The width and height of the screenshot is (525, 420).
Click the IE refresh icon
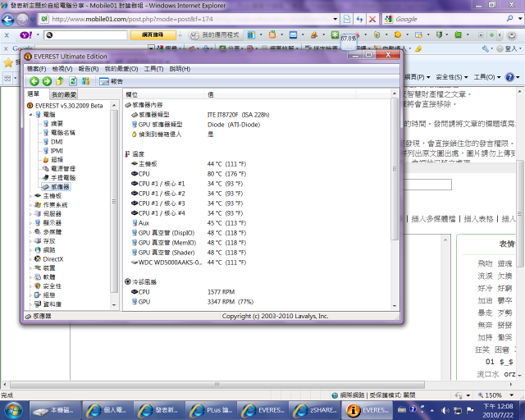click(x=359, y=19)
